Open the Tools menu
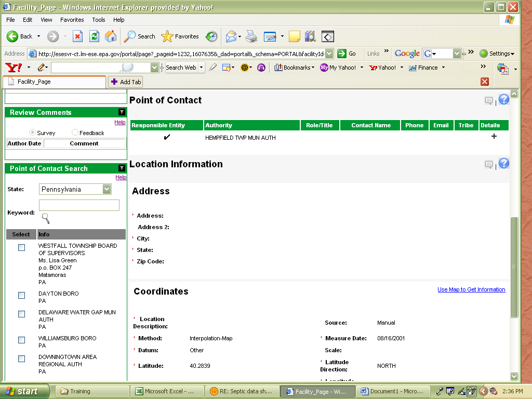The width and height of the screenshot is (532, 399). pyautogui.click(x=99, y=20)
